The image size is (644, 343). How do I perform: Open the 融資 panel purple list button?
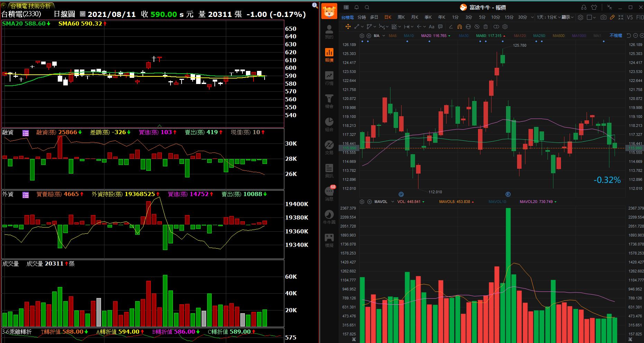tap(26, 133)
